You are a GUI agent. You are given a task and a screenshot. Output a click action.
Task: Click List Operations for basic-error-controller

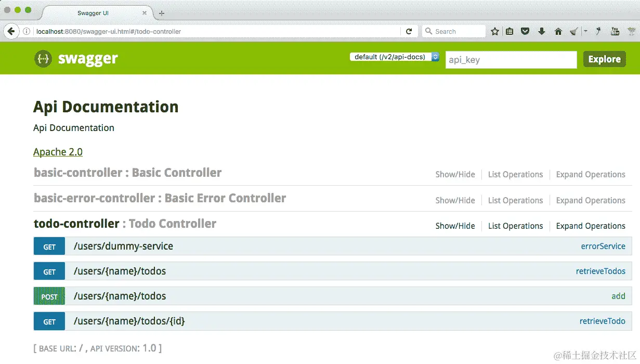515,201
